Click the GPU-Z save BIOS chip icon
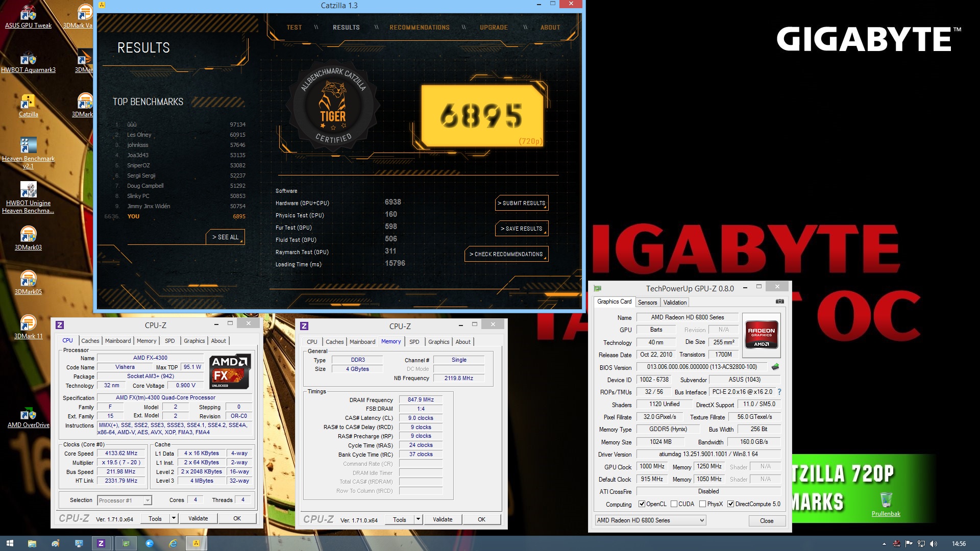Viewport: 980px width, 551px height. tap(775, 367)
